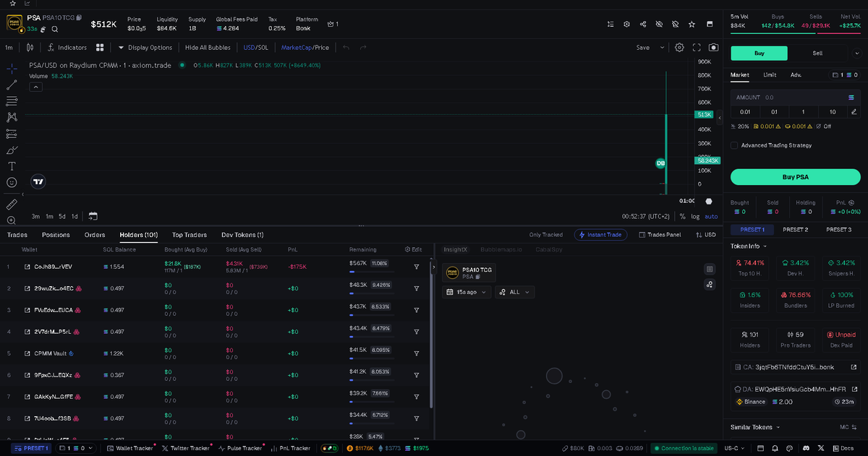
Task: Switch to the Trades tab
Action: point(17,235)
